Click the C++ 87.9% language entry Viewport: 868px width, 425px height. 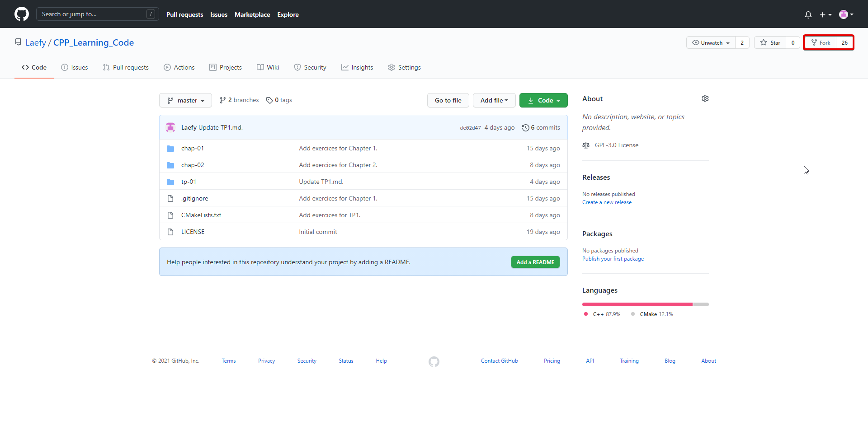click(602, 314)
